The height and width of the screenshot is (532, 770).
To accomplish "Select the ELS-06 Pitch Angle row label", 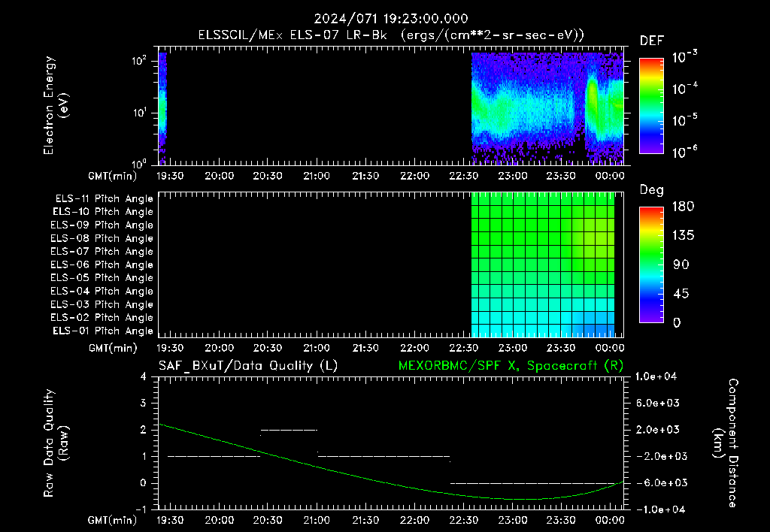I will click(102, 264).
